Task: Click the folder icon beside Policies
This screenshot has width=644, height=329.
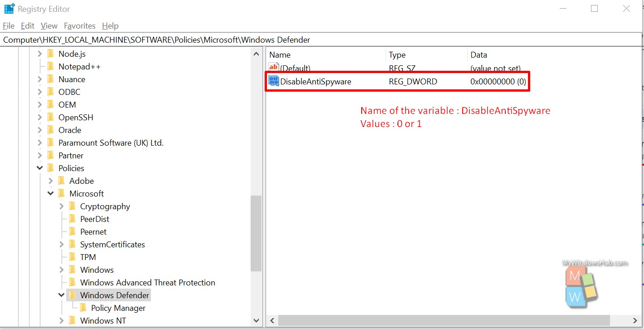Action: pos(50,168)
